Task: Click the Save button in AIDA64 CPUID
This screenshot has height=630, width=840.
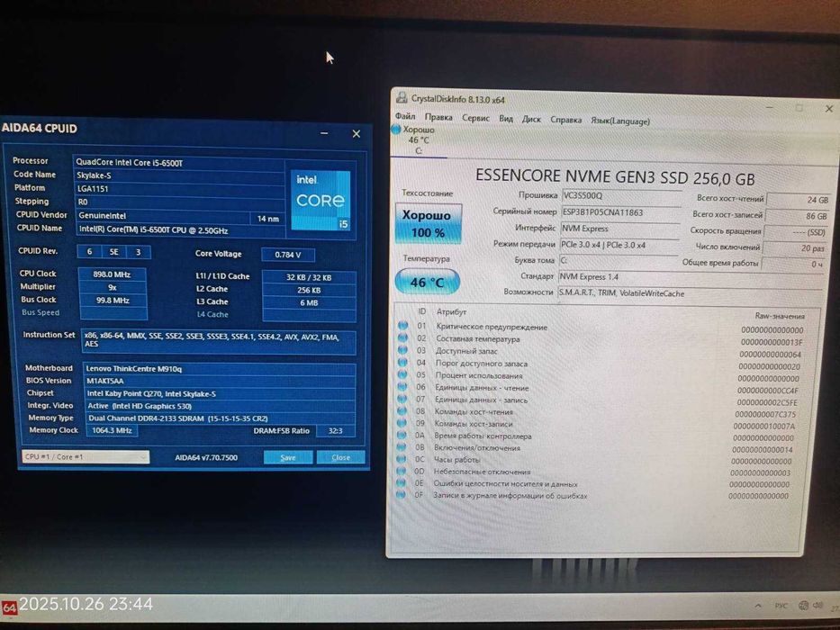Action: pos(288,457)
